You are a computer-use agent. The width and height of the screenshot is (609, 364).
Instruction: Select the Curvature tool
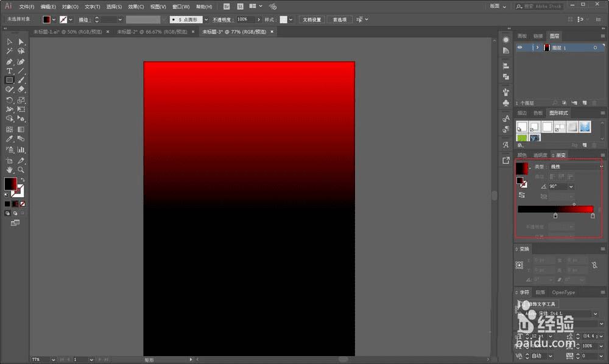point(21,61)
